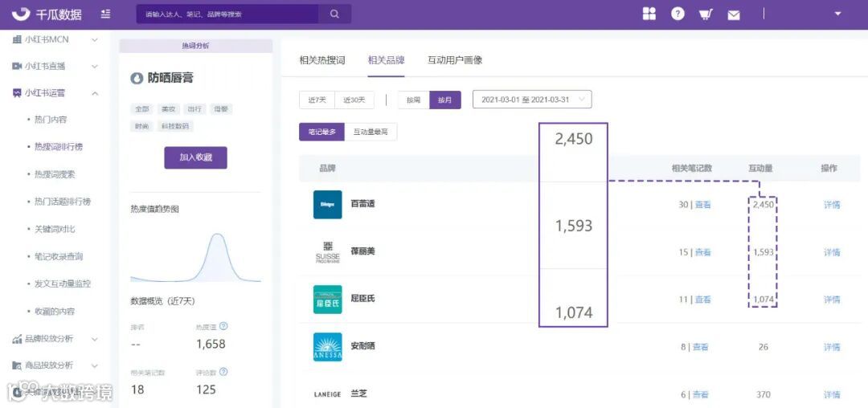Click the 品牌投放分析 chart icon
This screenshot has height=408, width=868.
(x=17, y=339)
